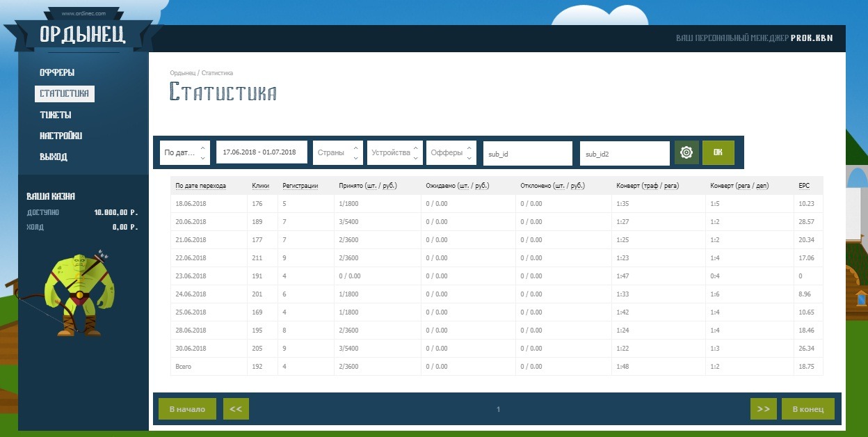The image size is (868, 437).
Task: Click the gear settings icon in filter bar
Action: point(686,152)
